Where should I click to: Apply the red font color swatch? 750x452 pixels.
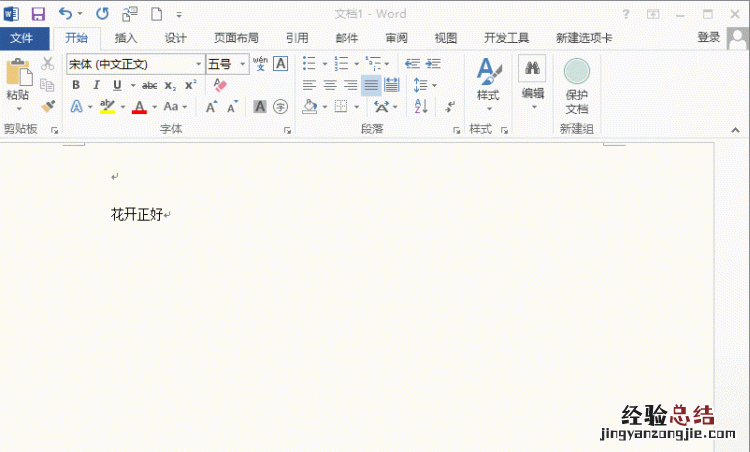[139, 107]
